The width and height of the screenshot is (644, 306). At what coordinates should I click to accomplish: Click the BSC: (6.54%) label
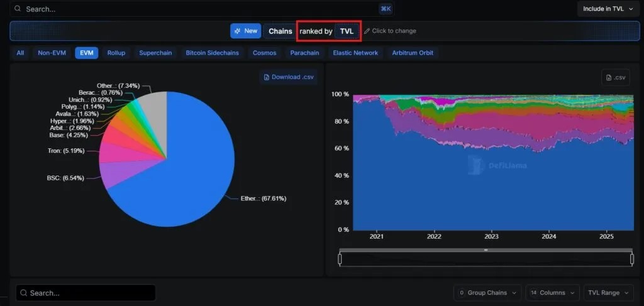point(65,178)
